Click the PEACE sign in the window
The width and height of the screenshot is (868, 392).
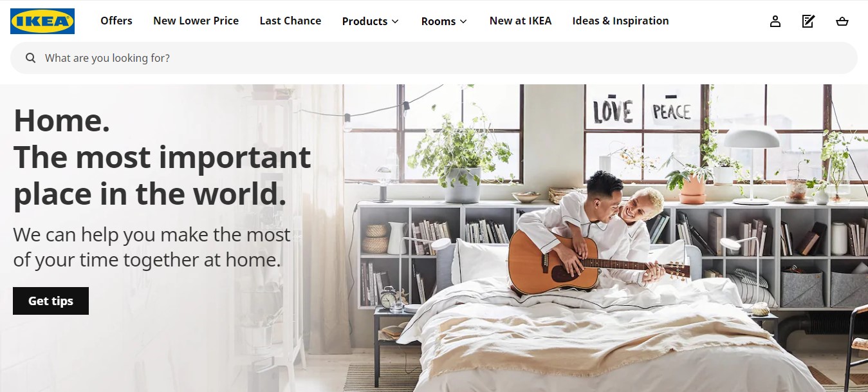672,111
